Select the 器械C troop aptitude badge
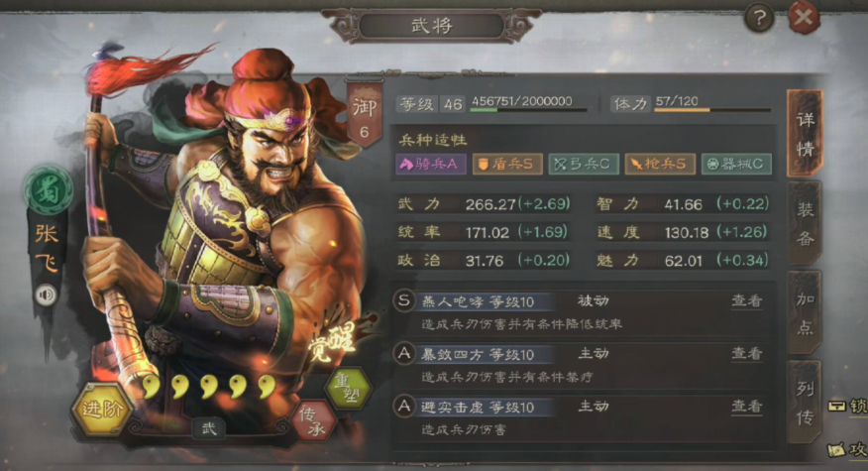868x471 pixels. (736, 164)
